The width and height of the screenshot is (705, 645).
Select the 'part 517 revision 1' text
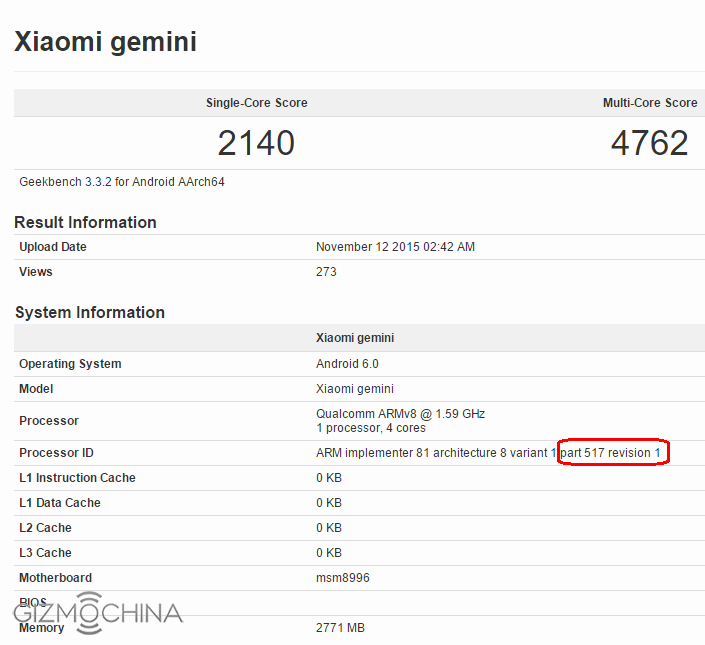coord(610,453)
